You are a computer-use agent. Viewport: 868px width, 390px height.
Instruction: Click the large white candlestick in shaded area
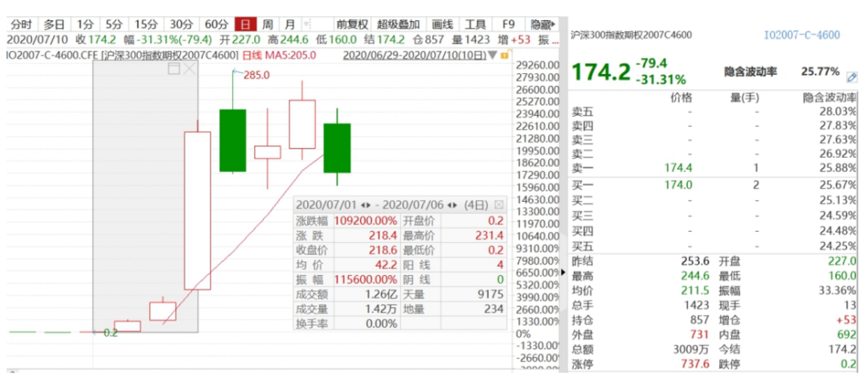(x=197, y=211)
